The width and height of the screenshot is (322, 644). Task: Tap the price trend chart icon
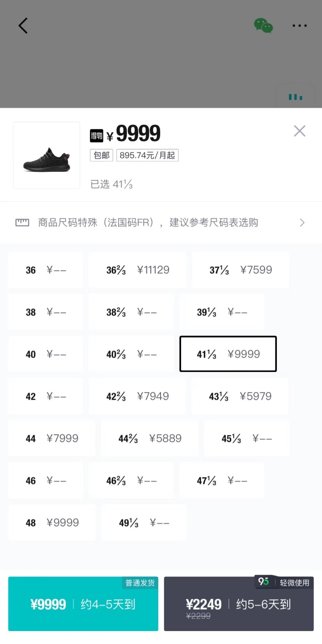[x=296, y=97]
